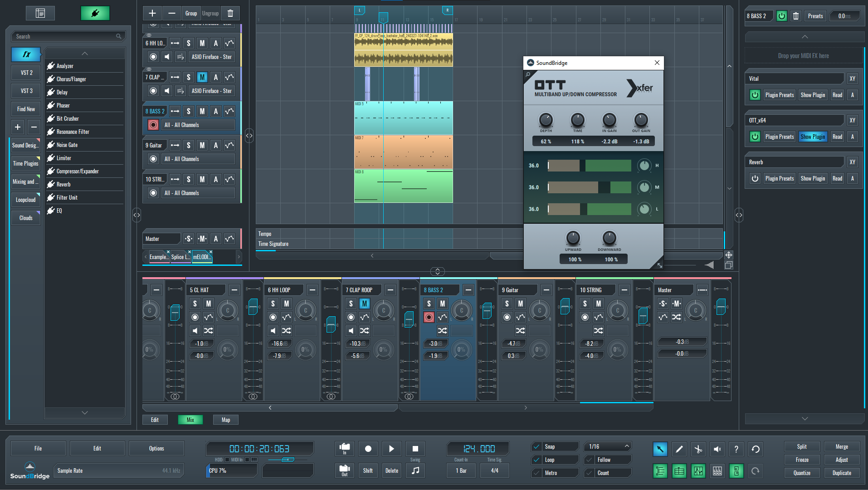Viewport: 868px width, 490px height.
Task: Switch to the Mix tab
Action: (x=190, y=420)
